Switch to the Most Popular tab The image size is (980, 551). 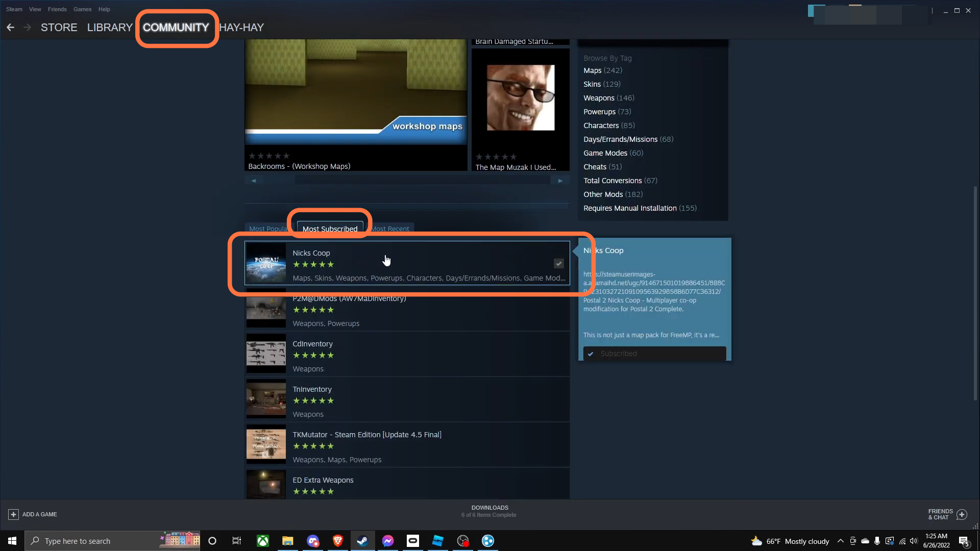pyautogui.click(x=268, y=229)
